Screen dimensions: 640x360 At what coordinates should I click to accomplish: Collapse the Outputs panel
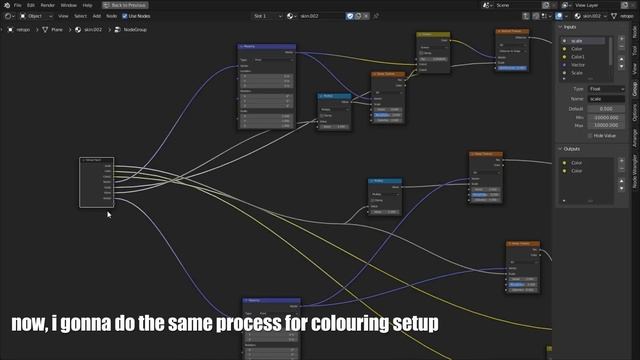(570, 149)
